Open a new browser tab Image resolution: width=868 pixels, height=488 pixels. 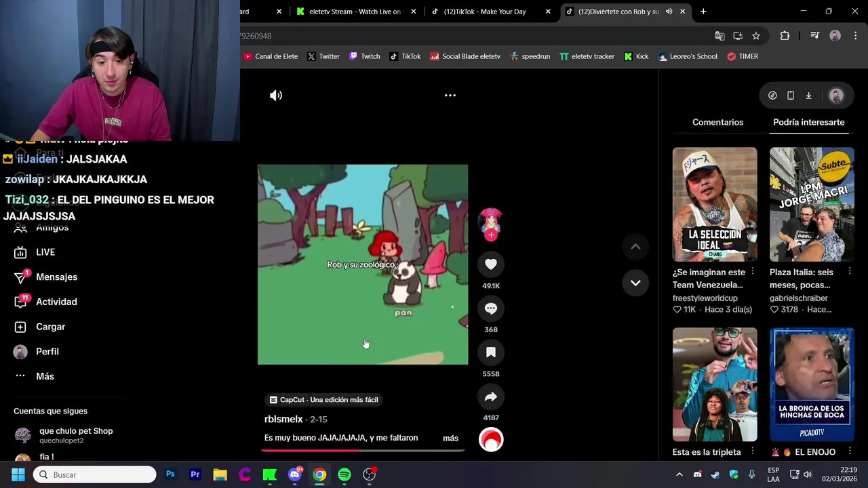pyautogui.click(x=703, y=12)
